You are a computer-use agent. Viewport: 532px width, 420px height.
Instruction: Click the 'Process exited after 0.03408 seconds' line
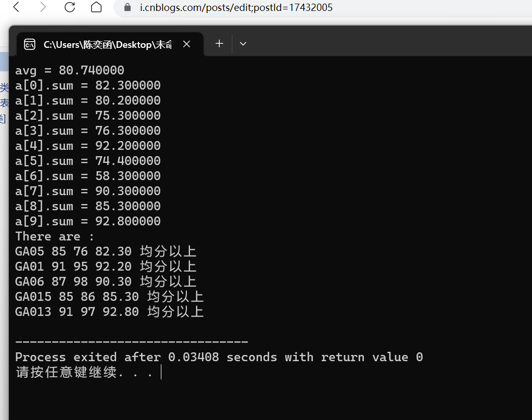[219, 357]
